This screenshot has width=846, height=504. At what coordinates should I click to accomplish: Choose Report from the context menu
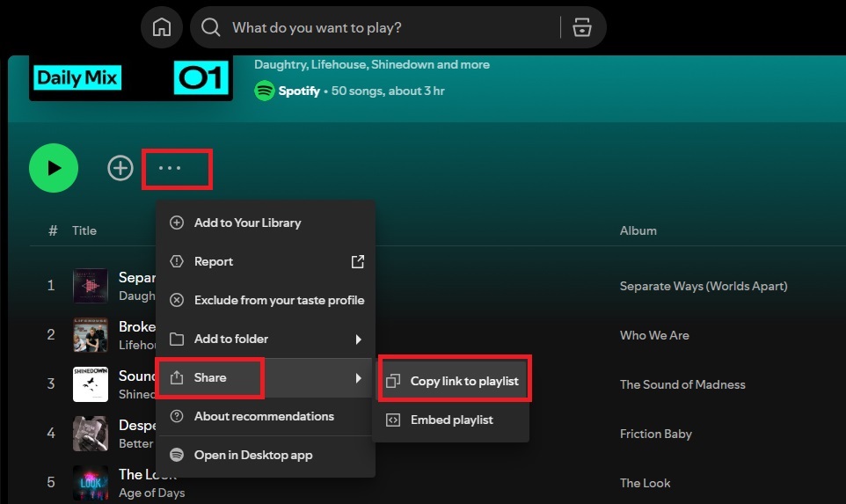(266, 262)
